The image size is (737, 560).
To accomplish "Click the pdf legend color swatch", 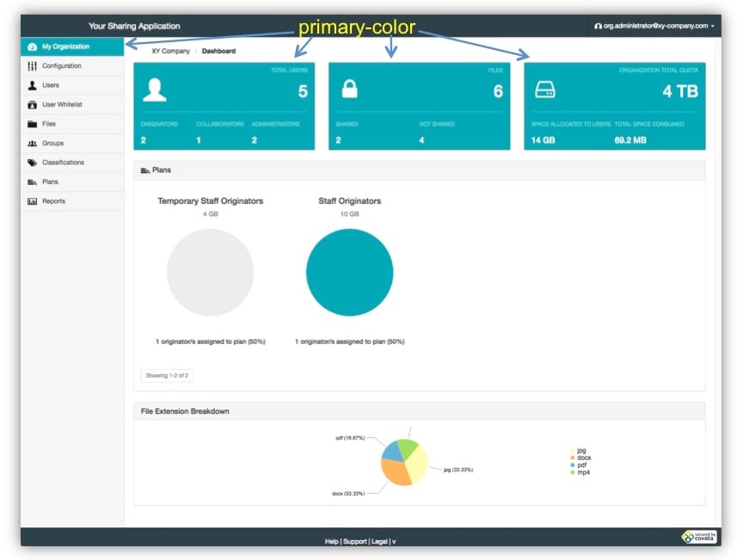I will pyautogui.click(x=573, y=465).
